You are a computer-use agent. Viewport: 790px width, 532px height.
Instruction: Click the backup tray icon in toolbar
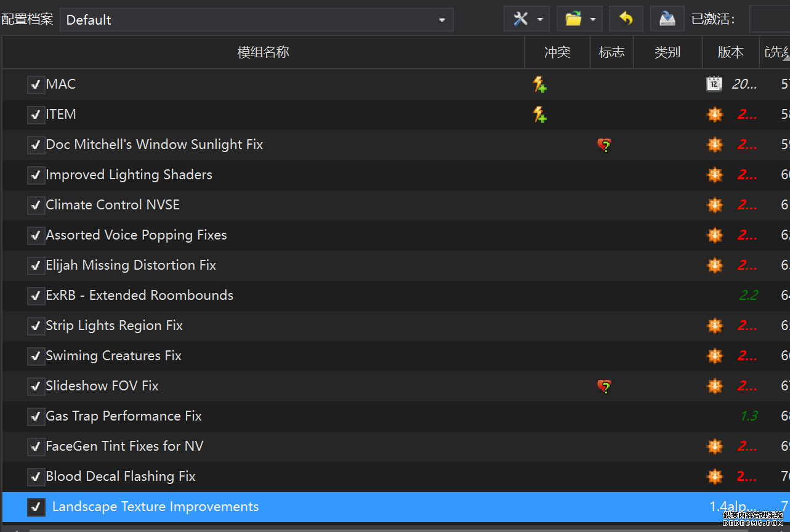pyautogui.click(x=667, y=19)
